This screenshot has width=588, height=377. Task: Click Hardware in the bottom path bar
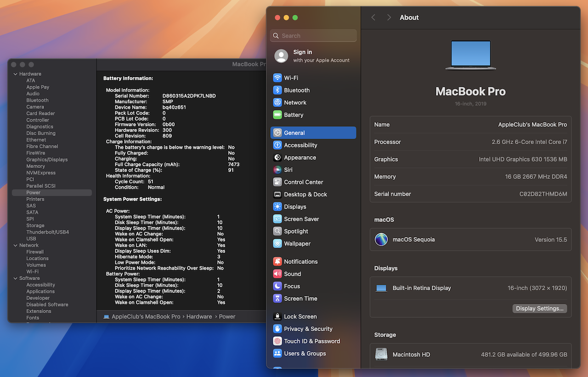click(199, 317)
